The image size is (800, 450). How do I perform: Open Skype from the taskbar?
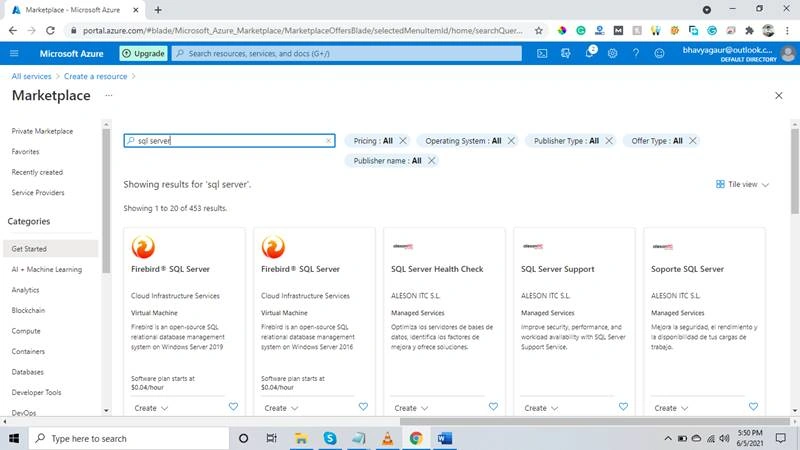[330, 438]
